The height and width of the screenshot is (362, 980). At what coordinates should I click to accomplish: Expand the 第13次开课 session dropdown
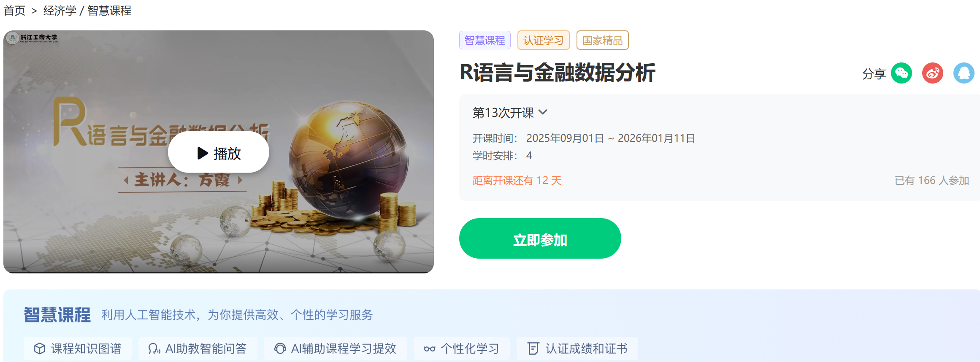(509, 113)
